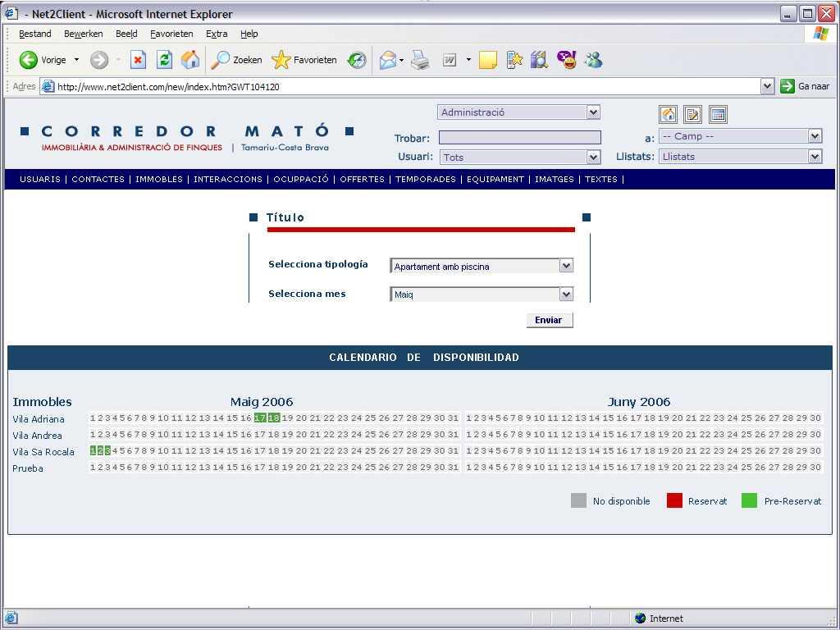Click the Vorige back arrow icon
The width and height of the screenshot is (840, 630).
click(29, 60)
